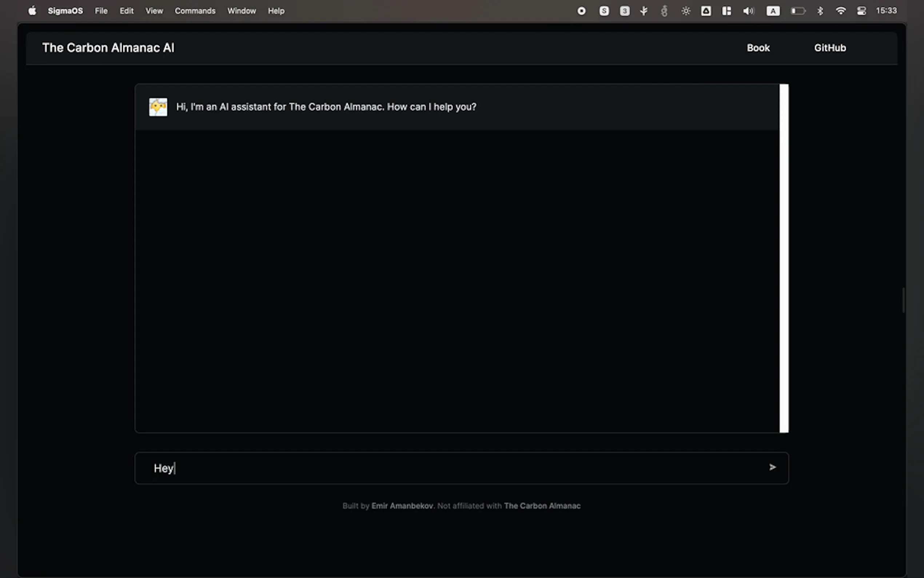This screenshot has height=578, width=924.
Task: Open the Book link in header
Action: click(758, 48)
